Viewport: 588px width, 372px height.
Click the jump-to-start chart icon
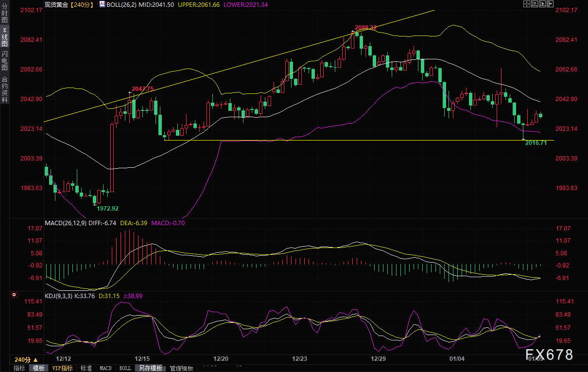[534, 4]
